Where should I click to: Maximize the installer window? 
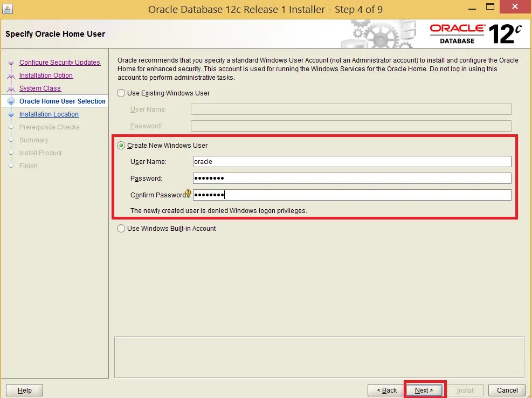click(x=490, y=7)
